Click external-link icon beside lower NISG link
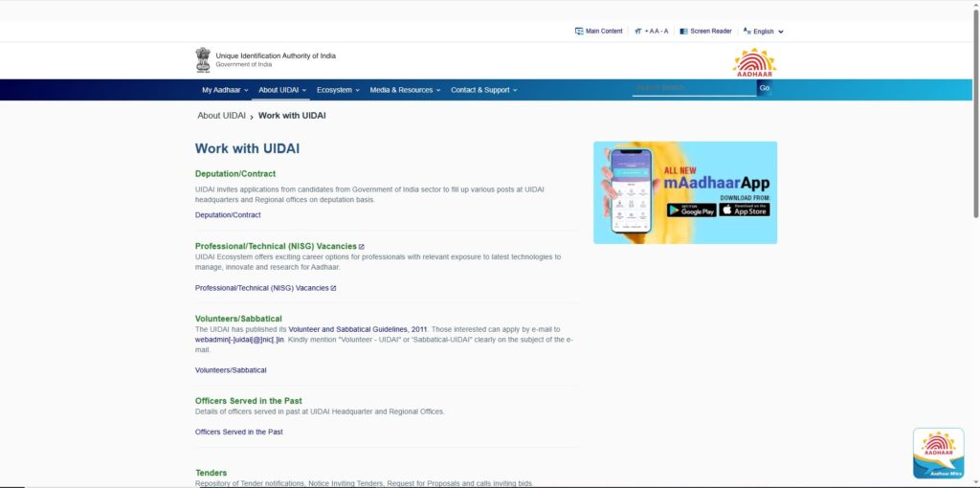 [333, 288]
